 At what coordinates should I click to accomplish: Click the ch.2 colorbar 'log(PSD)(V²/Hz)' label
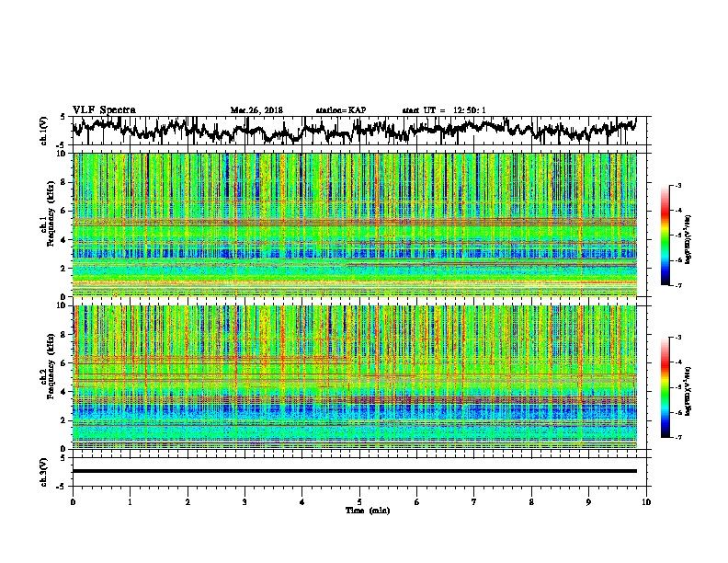pos(688,391)
